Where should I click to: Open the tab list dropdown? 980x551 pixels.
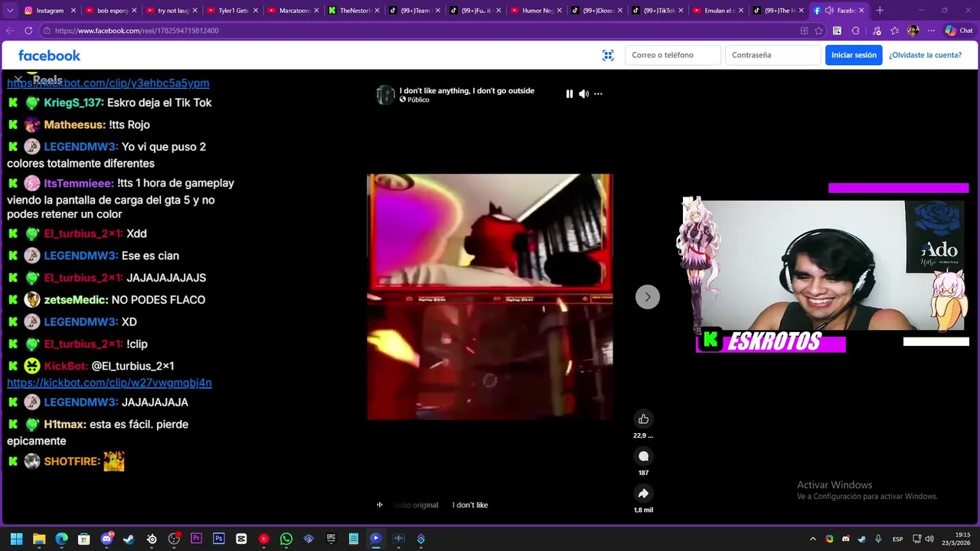(11, 11)
